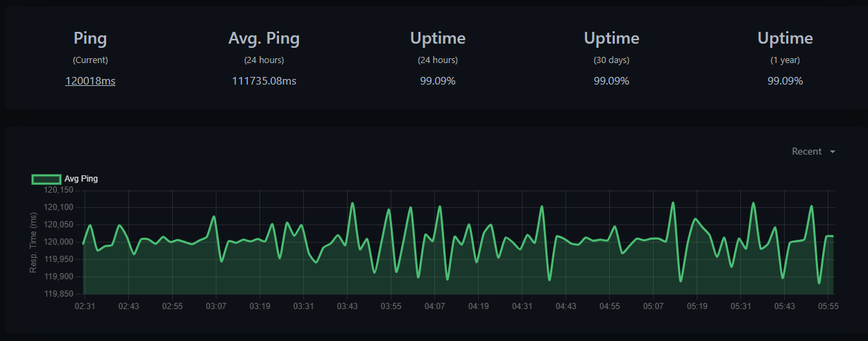Click the Ping heading above Current
This screenshot has width=868, height=341.
tap(90, 38)
